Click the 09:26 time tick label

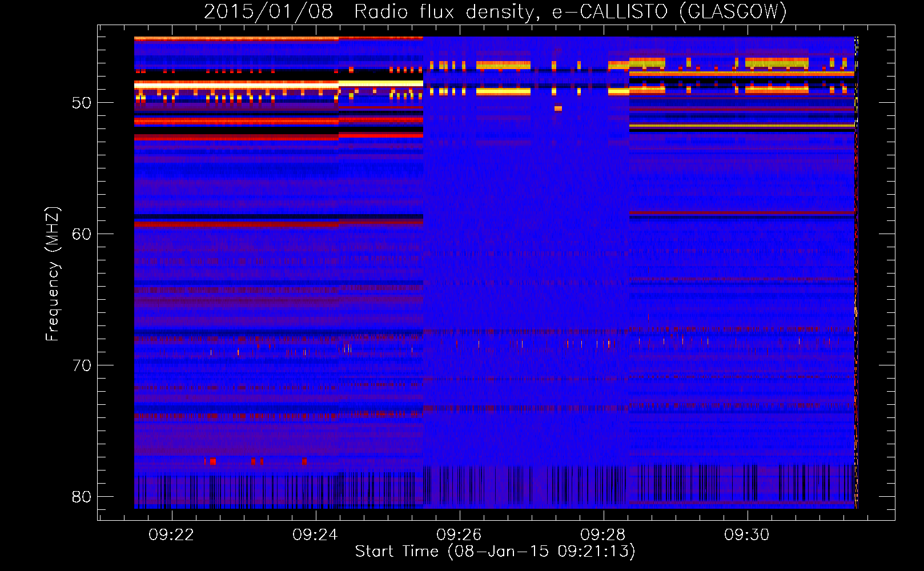coord(459,534)
